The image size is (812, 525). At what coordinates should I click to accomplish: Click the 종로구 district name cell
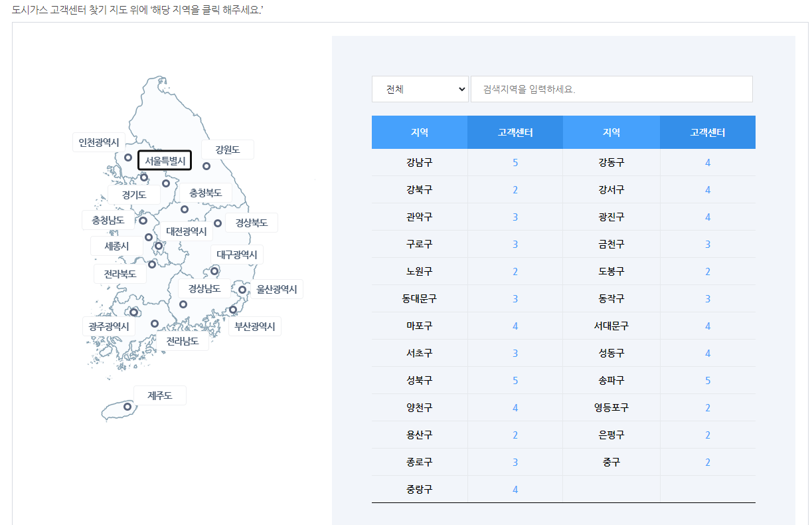420,462
